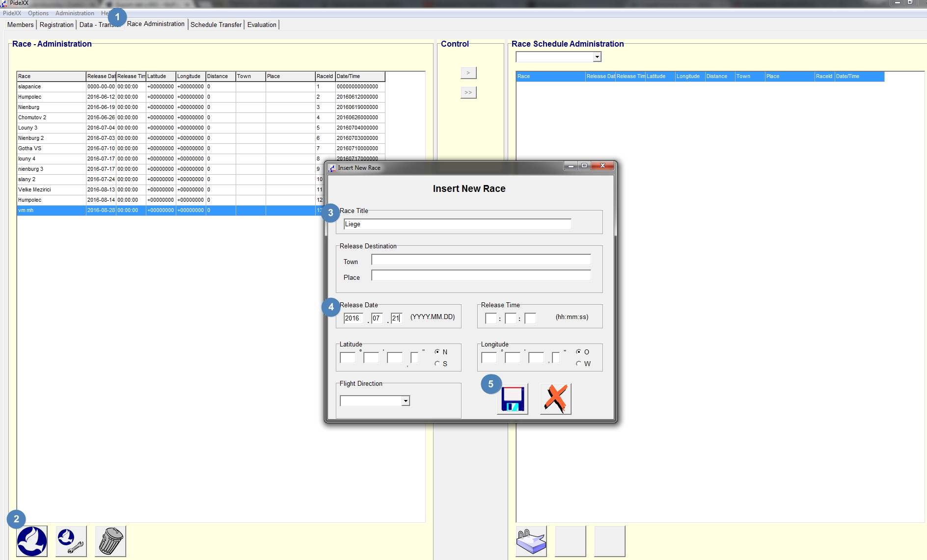Image resolution: width=927 pixels, height=560 pixels.
Task: Click the pigeon new race icon
Action: [x=32, y=541]
